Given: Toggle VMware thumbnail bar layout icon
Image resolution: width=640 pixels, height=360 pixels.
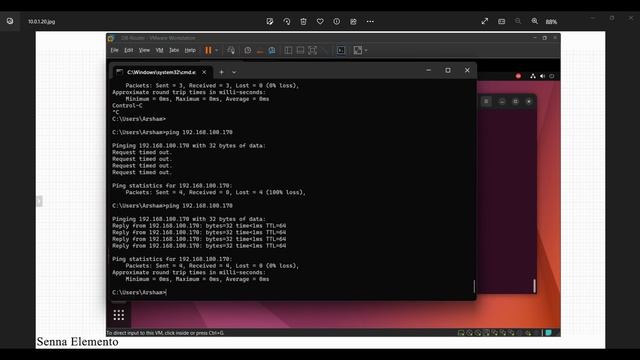Looking at the screenshot, I should 300,50.
